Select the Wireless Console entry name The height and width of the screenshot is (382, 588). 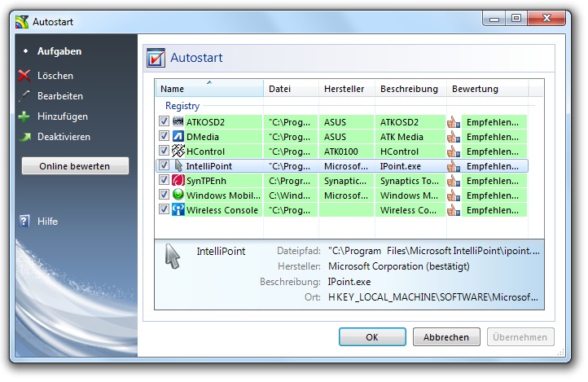point(222,210)
